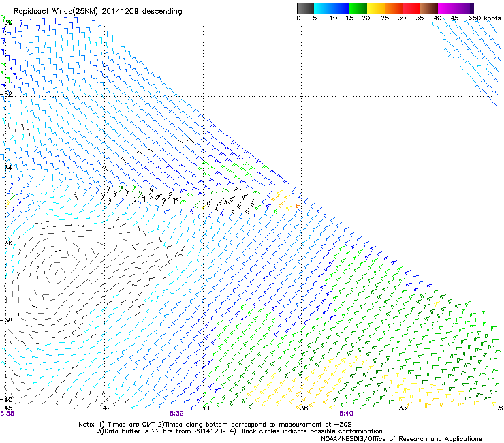
Task: Click the '-33' longitude axis label
Action: point(400,408)
